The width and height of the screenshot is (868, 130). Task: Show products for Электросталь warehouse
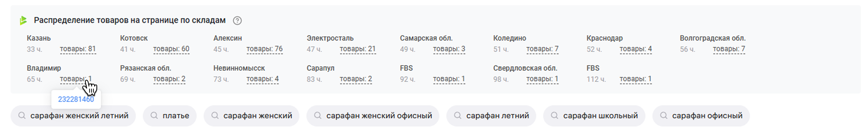pos(358,49)
